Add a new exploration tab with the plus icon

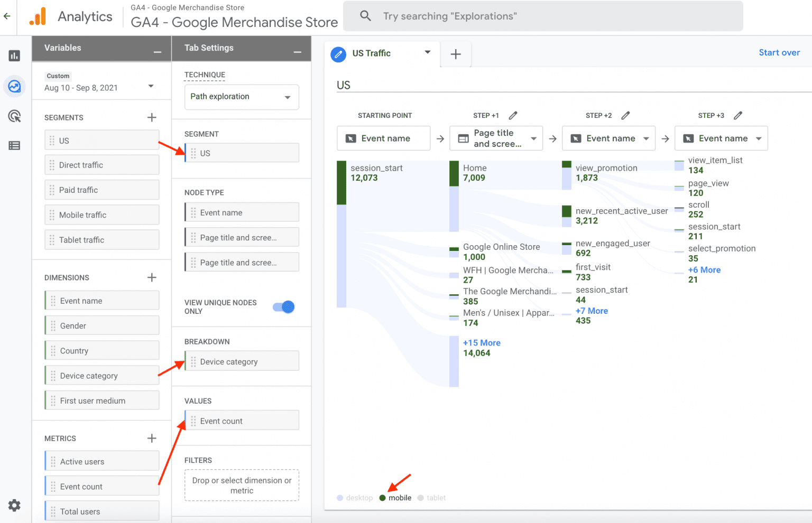pyautogui.click(x=455, y=54)
